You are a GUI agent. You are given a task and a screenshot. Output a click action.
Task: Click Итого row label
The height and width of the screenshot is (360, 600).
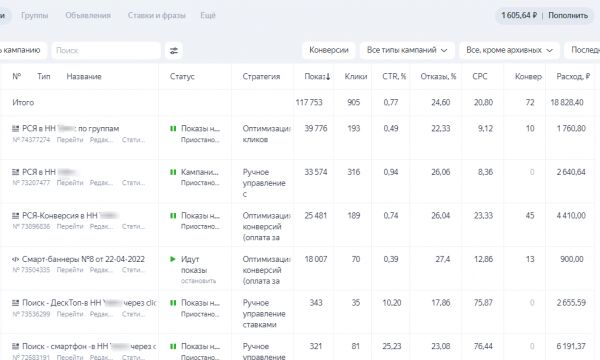coord(23,103)
